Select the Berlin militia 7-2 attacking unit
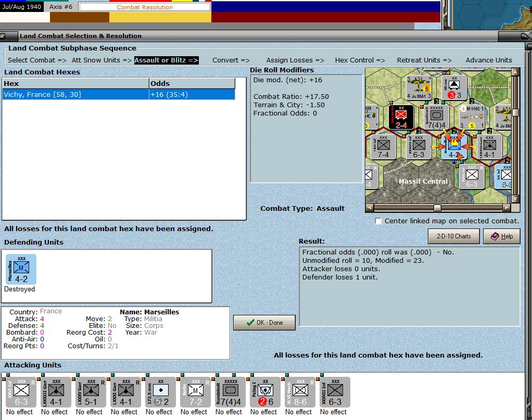 (195, 392)
